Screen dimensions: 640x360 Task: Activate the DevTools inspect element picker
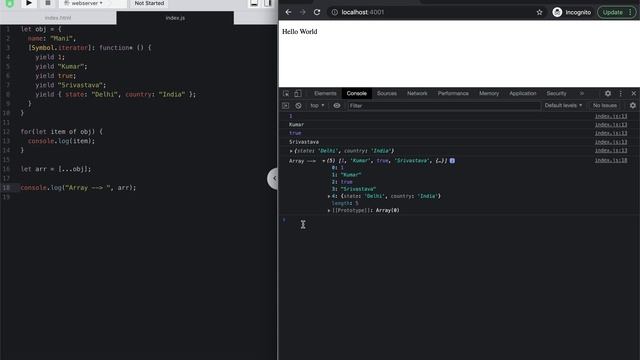tap(286, 93)
